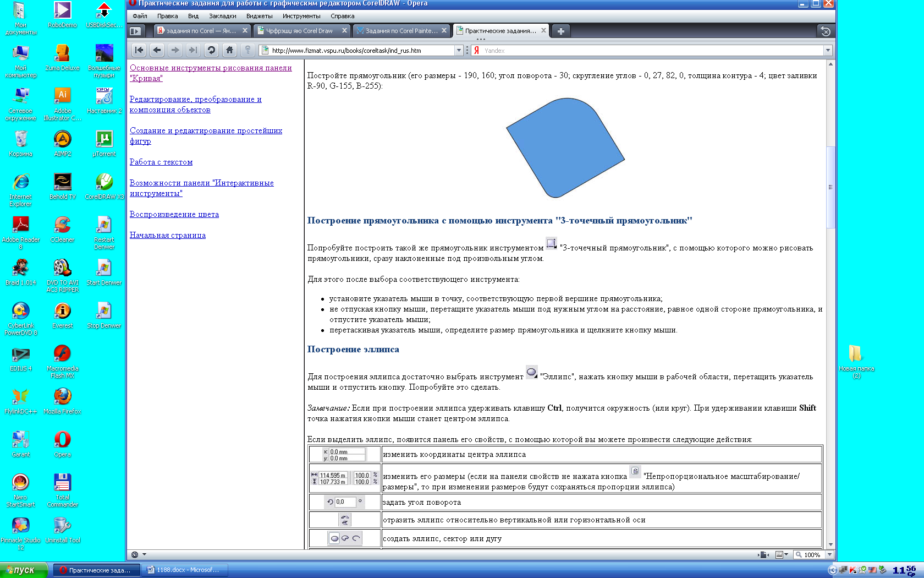This screenshot has width=924, height=578.
Task: Open the Виджеты menu
Action: (259, 16)
